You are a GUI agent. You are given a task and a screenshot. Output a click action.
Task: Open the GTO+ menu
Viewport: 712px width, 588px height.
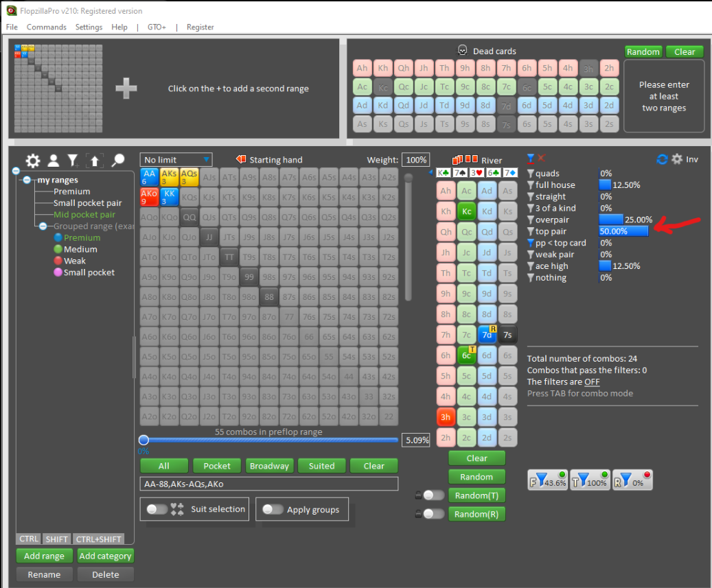tap(157, 27)
